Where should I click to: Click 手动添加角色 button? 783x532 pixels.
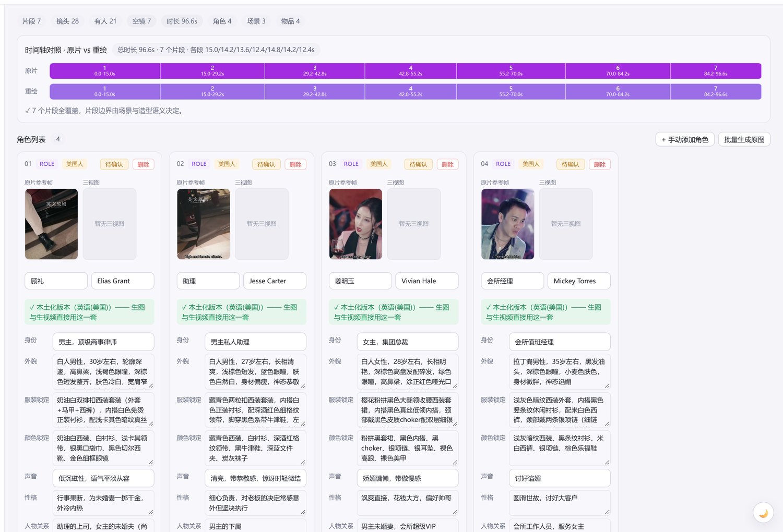[685, 140]
